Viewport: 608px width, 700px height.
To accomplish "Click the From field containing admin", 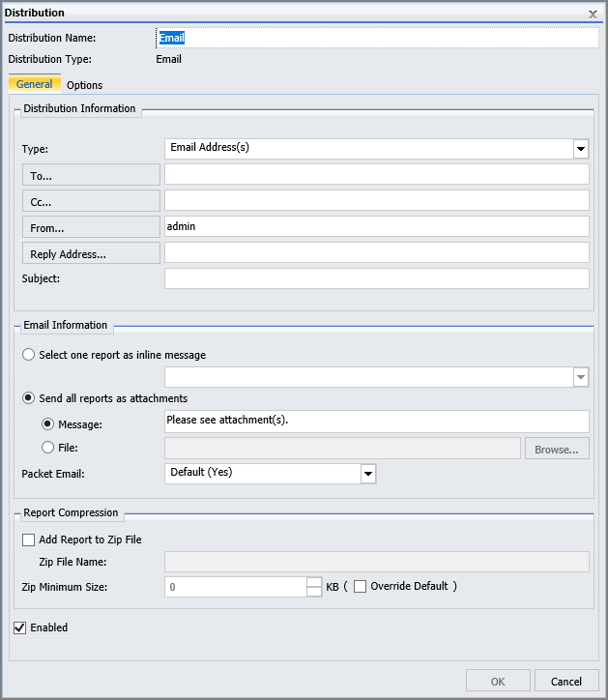I will click(x=377, y=226).
